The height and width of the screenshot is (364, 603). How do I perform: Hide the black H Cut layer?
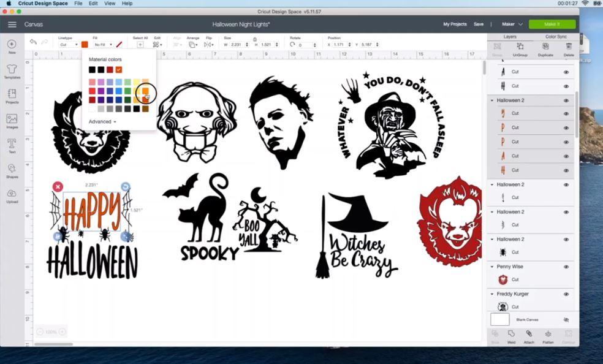(x=566, y=86)
